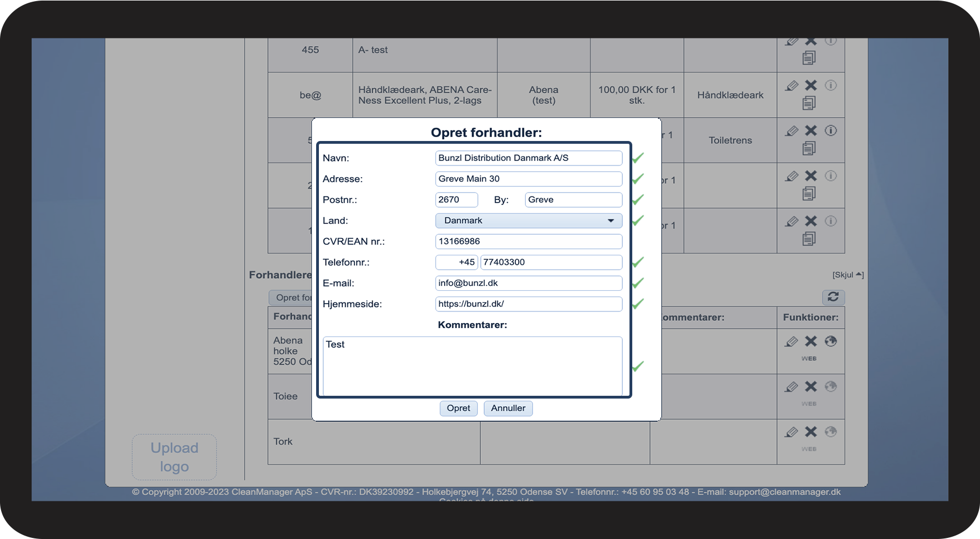Image resolution: width=980 pixels, height=539 pixels.
Task: Click the Navn input field
Action: (528, 158)
